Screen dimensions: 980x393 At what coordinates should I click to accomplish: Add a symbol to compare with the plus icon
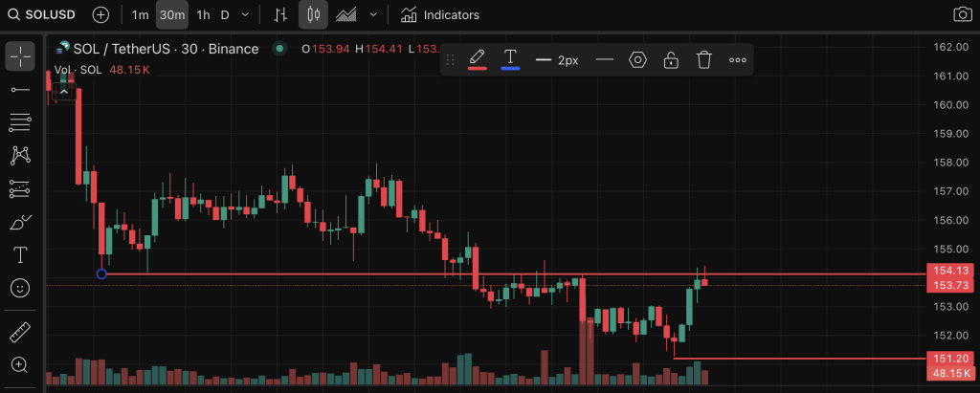100,15
